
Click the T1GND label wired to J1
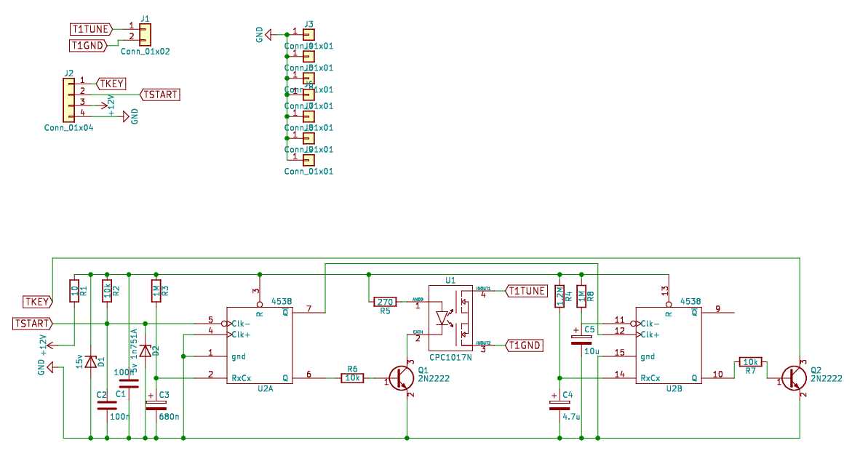[89, 45]
